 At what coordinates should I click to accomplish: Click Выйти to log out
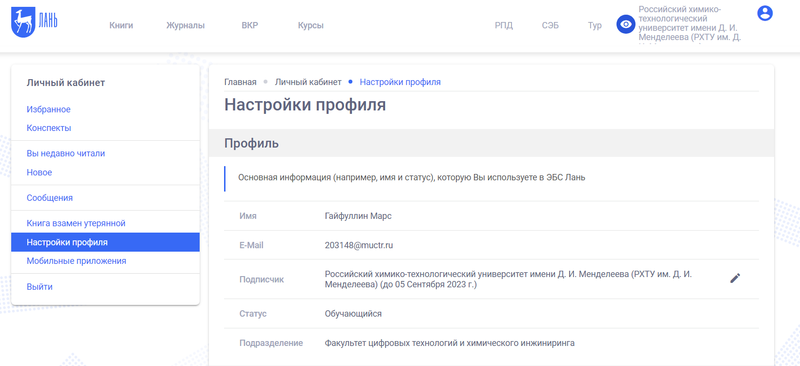coord(39,287)
